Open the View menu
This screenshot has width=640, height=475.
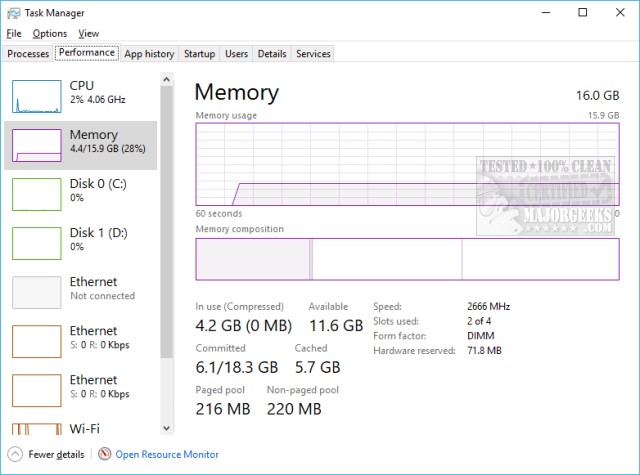[x=88, y=33]
